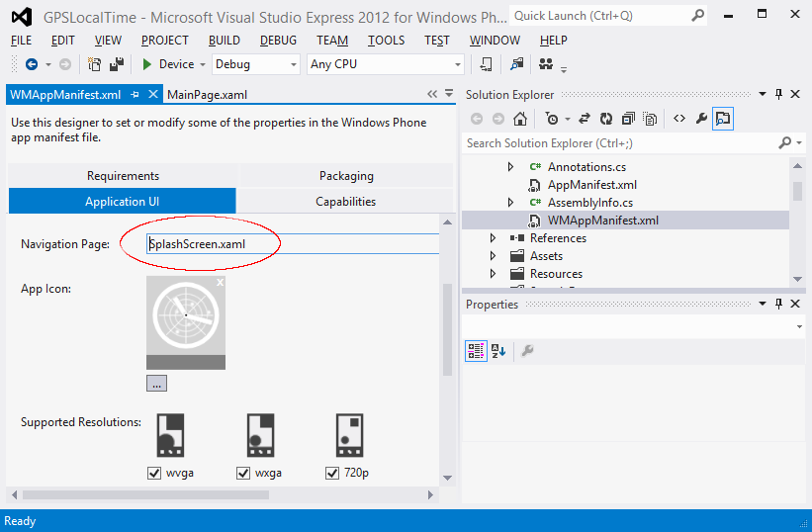Viewport: 812px width, 532px height.
Task: Close the WMAppManifest.xml tab
Action: [x=152, y=94]
